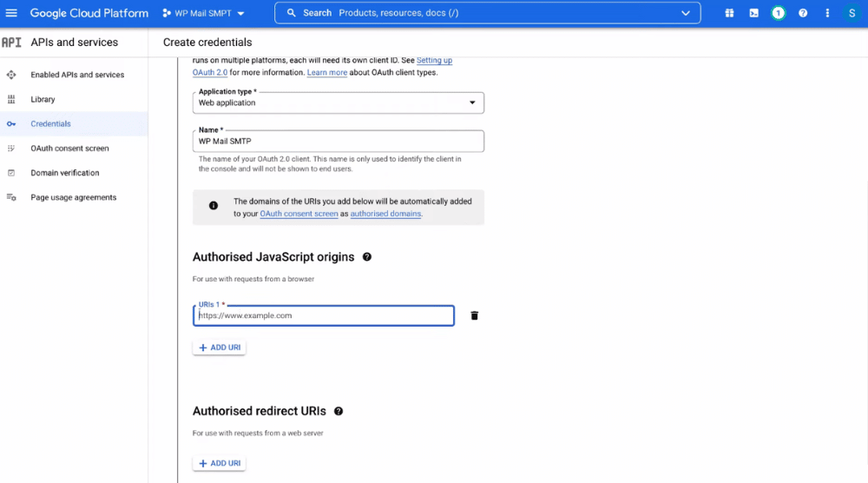This screenshot has width=868, height=483.
Task: Click the Name field WP Mail SMTP
Action: click(339, 142)
